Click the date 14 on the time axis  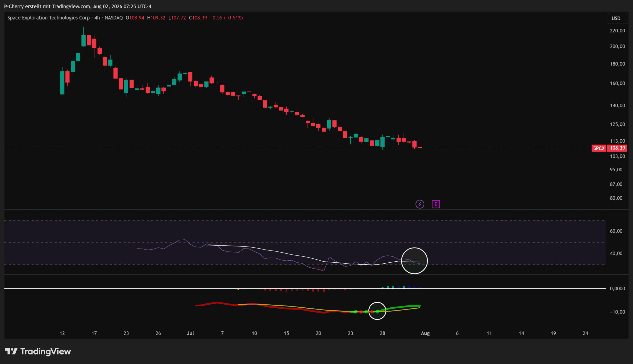click(521, 333)
